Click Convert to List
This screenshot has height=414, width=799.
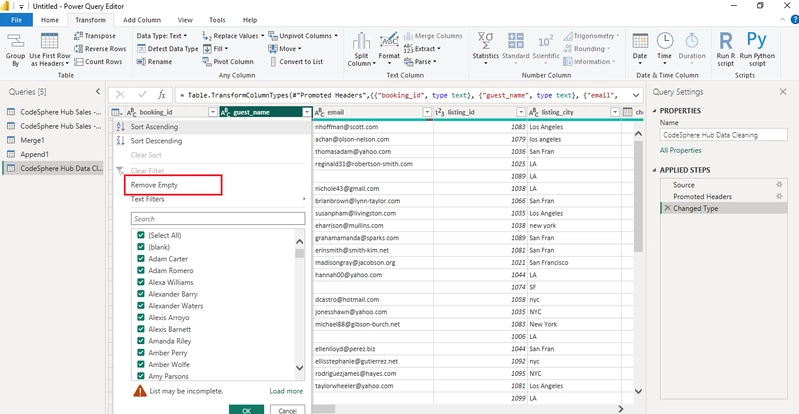coord(296,61)
